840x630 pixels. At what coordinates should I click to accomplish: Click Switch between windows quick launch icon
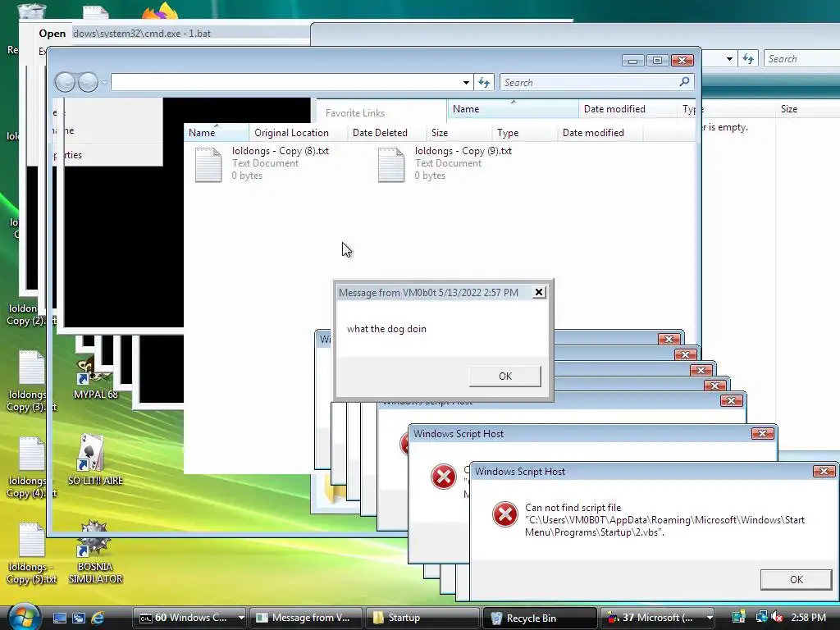[79, 618]
